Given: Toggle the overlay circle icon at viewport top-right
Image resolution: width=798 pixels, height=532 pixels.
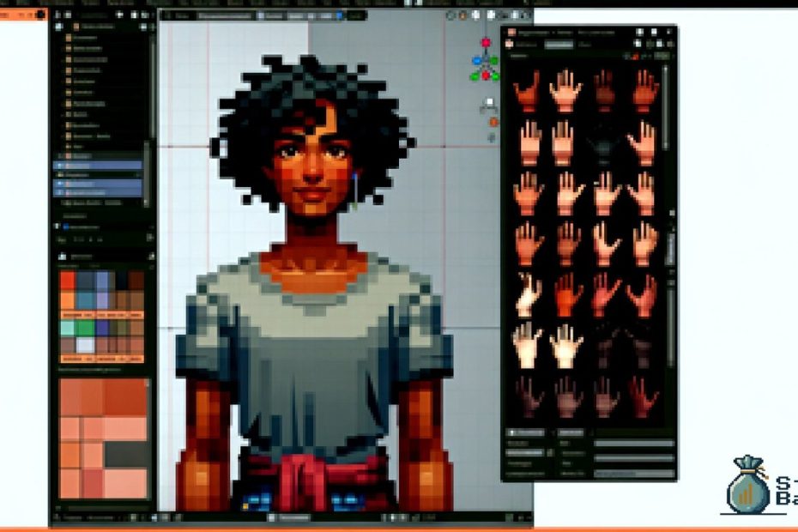Looking at the screenshot, I should [x=451, y=15].
